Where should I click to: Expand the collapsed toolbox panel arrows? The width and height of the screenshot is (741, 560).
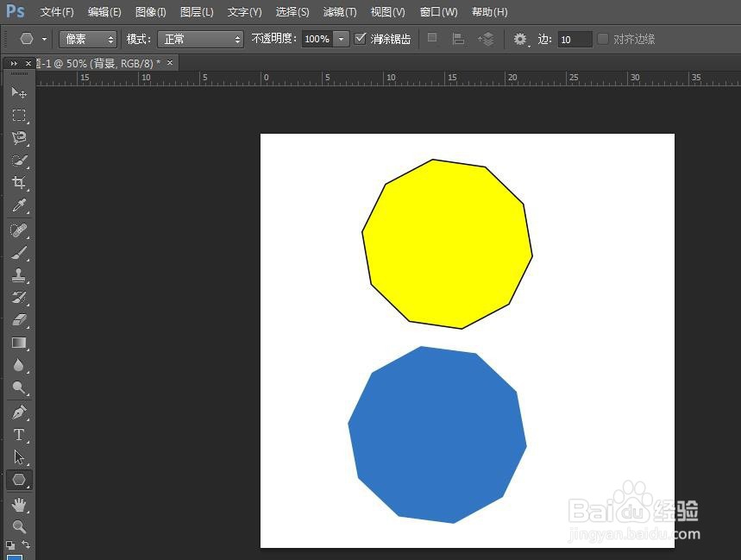tap(14, 63)
